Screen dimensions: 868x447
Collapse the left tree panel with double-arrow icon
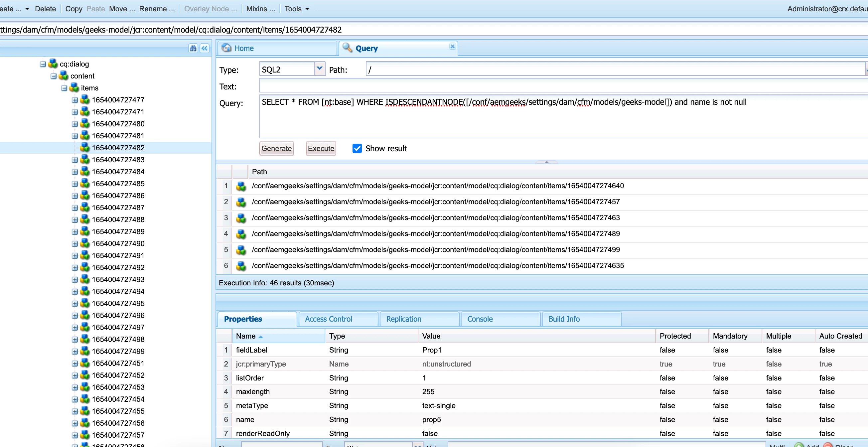(205, 48)
